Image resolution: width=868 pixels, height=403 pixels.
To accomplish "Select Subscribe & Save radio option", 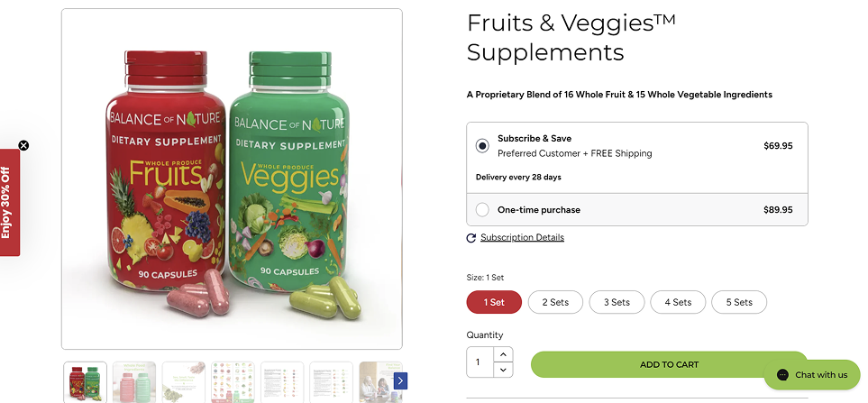I will 482,145.
